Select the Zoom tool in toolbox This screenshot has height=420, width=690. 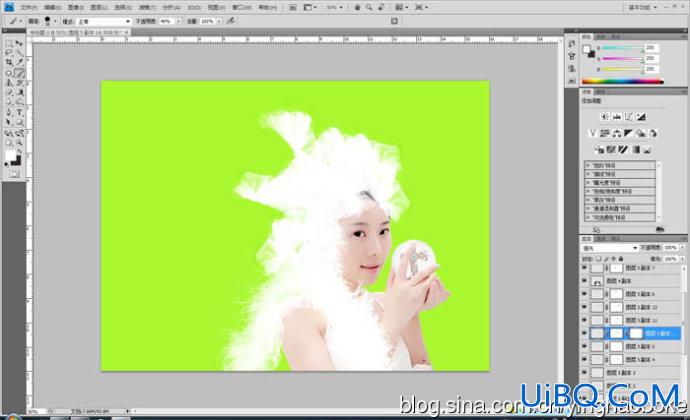(x=19, y=143)
